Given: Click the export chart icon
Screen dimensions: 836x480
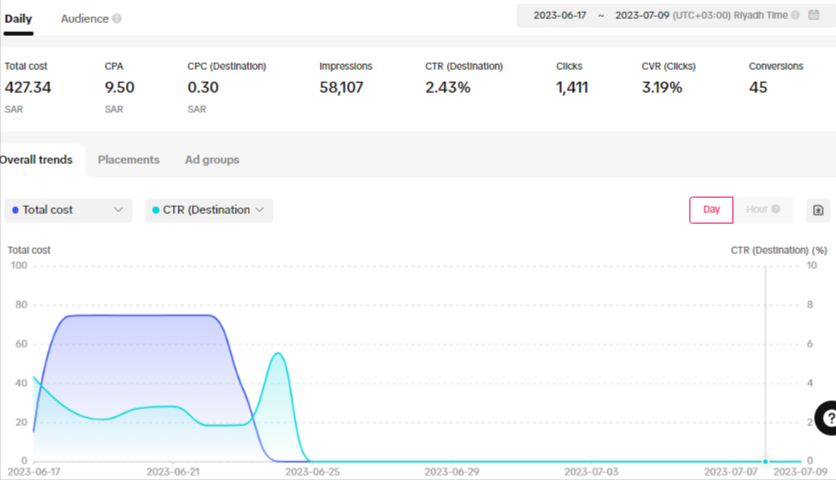Looking at the screenshot, I should (x=817, y=210).
